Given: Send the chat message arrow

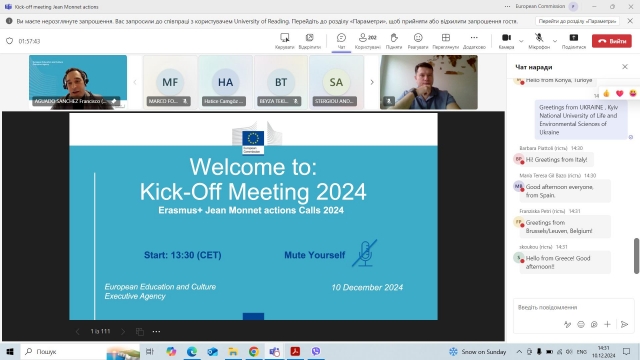Looking at the screenshot, I should click(624, 324).
